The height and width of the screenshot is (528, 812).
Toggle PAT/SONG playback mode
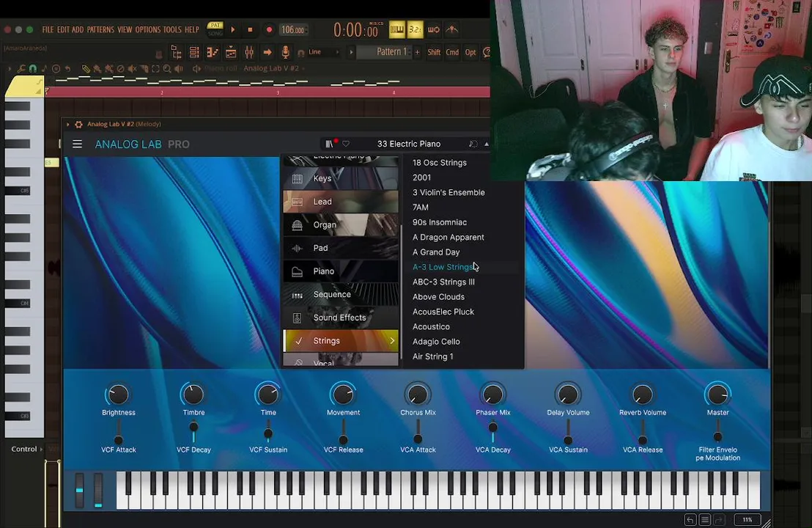215,29
